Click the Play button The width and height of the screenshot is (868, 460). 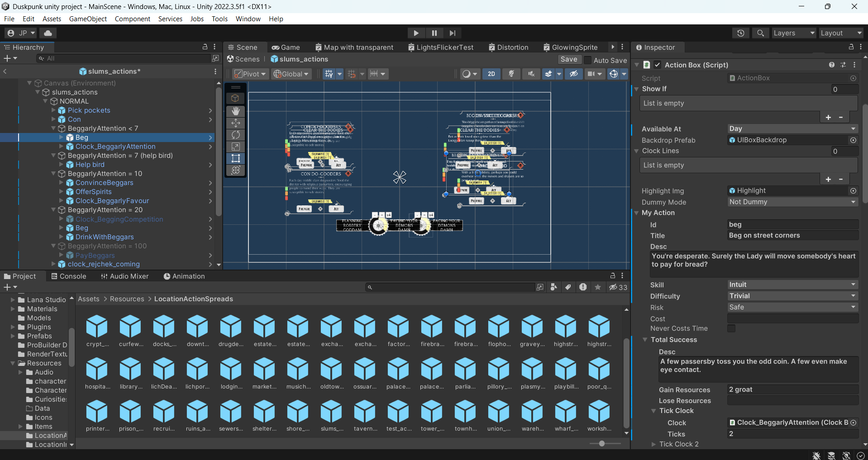(416, 33)
